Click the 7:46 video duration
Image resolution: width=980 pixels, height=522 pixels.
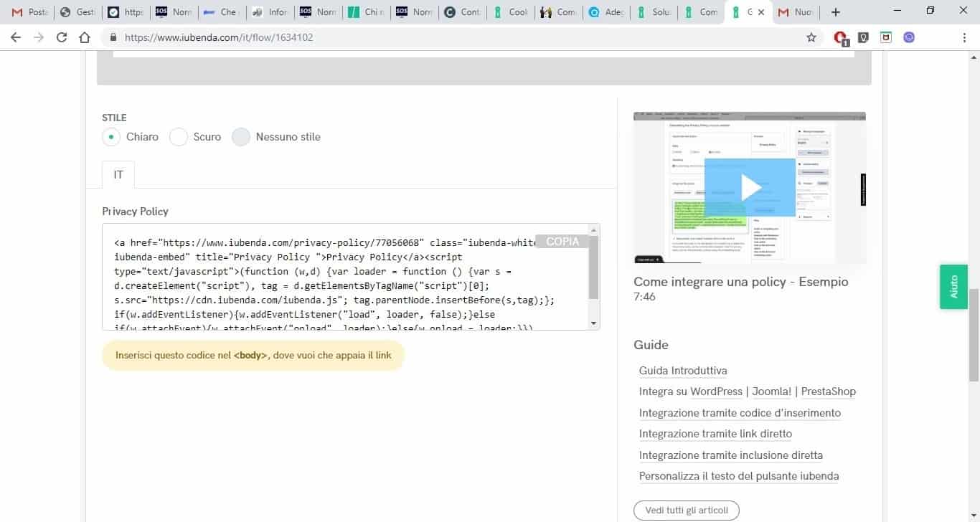(644, 297)
